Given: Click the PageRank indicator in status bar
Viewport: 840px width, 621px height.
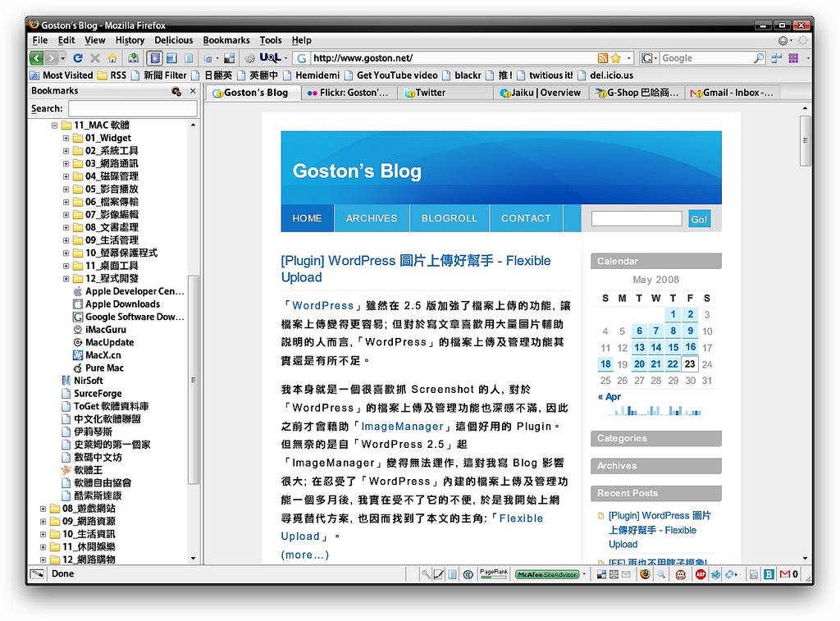Looking at the screenshot, I should [x=493, y=574].
